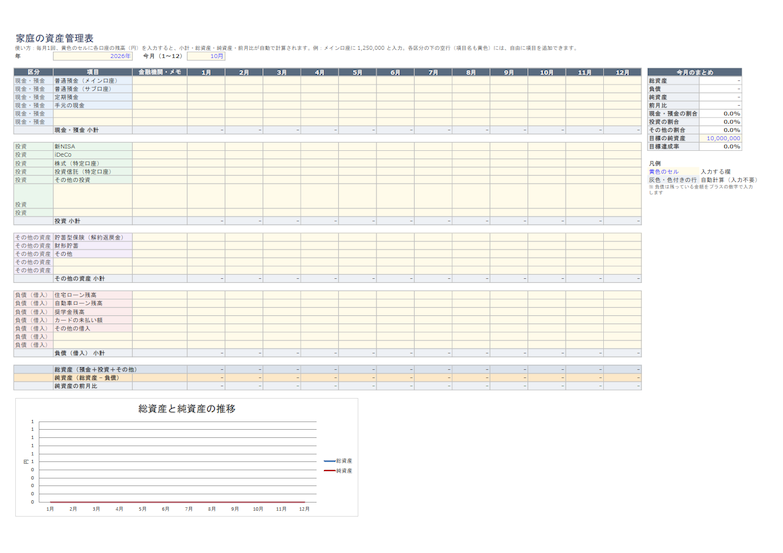783x553 pixels.
Task: Select the 目標の純資産 value 10,000,000
Action: pyautogui.click(x=720, y=138)
